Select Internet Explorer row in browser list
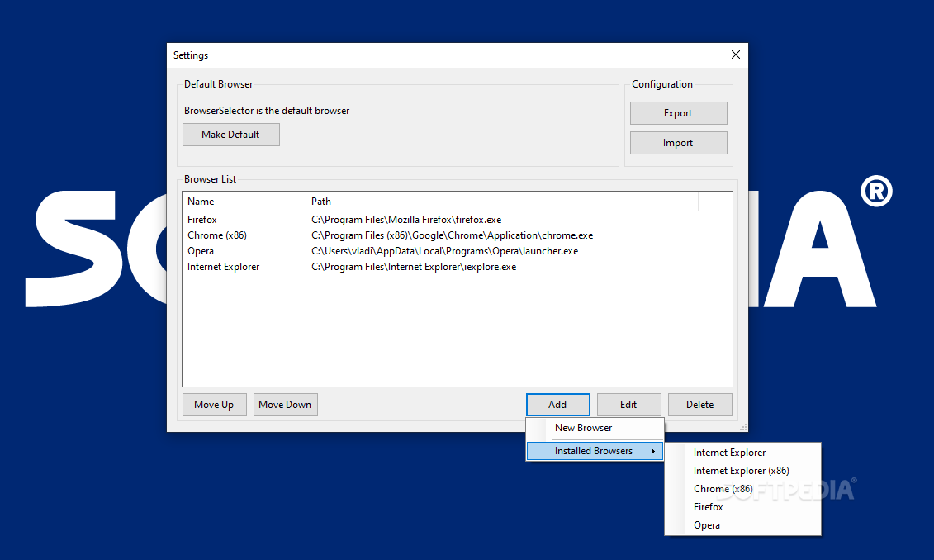Viewport: 934px width, 560px height. pos(457,267)
